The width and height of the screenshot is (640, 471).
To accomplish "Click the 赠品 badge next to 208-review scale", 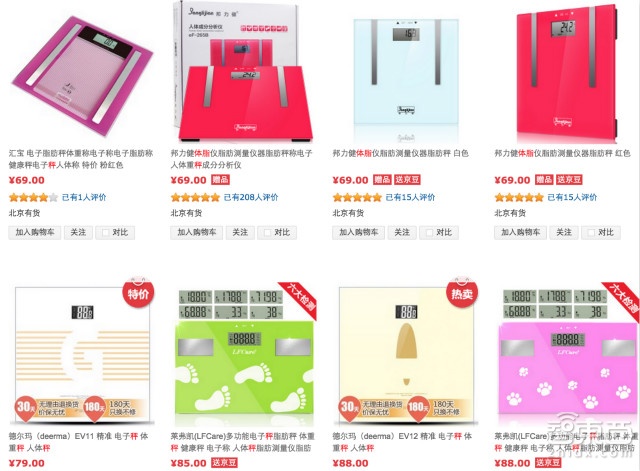I will click(220, 180).
